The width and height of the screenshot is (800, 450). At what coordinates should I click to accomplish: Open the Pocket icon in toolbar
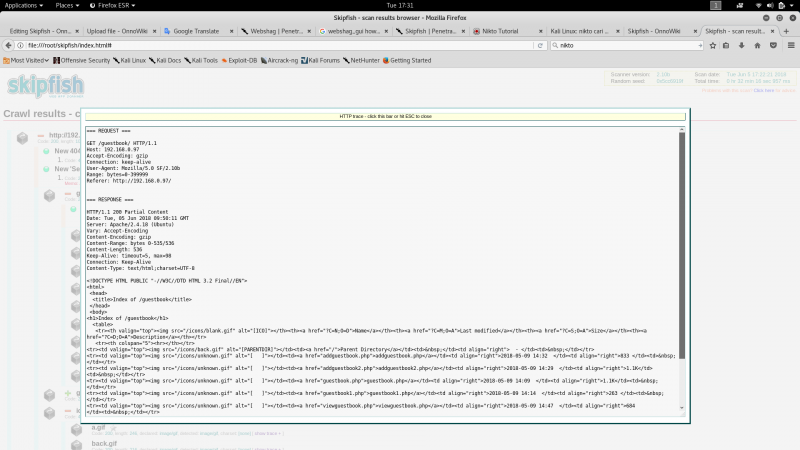pyautogui.click(x=773, y=45)
